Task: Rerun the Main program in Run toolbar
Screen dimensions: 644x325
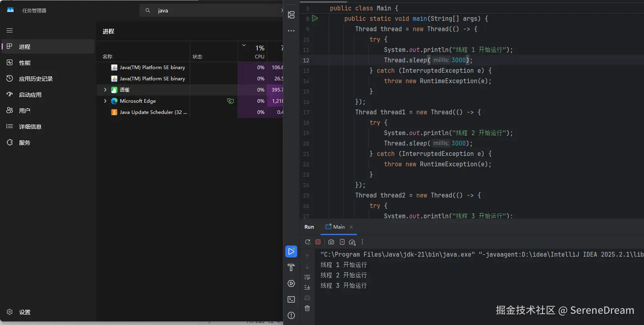Action: [x=308, y=242]
